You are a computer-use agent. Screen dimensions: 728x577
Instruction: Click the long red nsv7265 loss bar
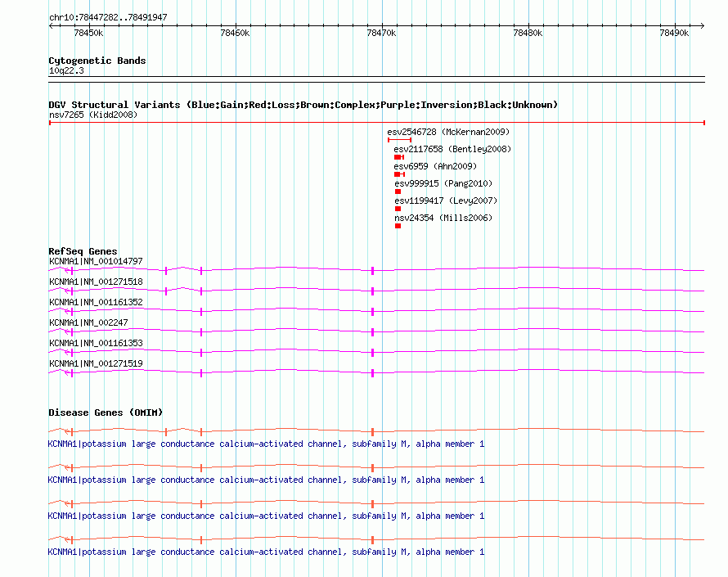pos(377,123)
